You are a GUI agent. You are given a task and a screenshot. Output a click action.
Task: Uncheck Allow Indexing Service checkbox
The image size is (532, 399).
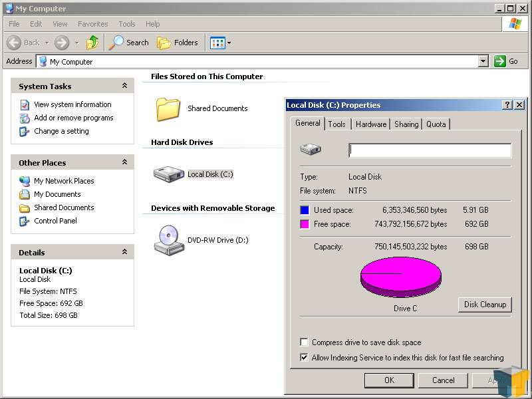click(x=304, y=357)
